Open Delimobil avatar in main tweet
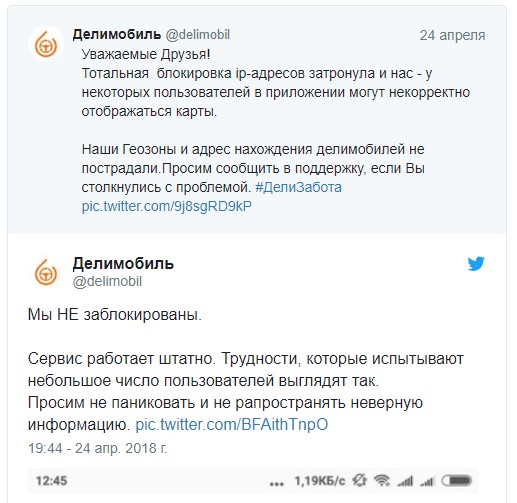Viewport: 517px width, 503px height. (x=46, y=273)
